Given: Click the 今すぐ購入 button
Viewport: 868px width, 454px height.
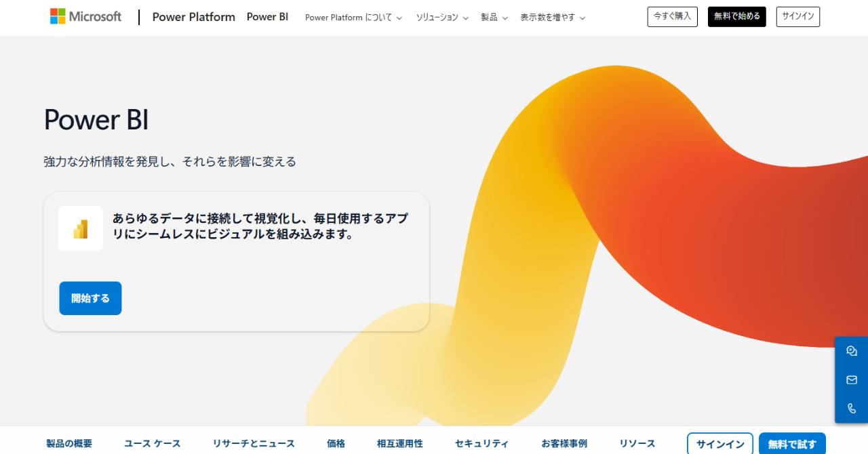Looking at the screenshot, I should coord(672,17).
